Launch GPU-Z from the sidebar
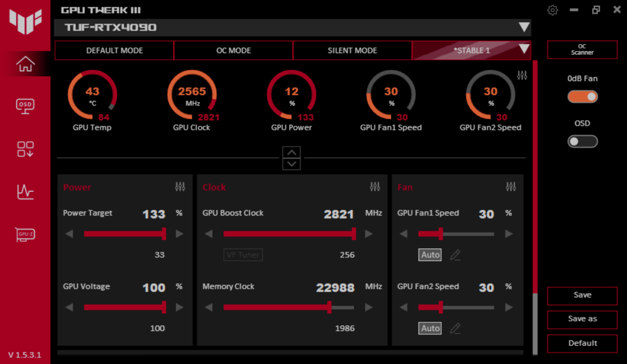The image size is (627, 364). click(25, 234)
